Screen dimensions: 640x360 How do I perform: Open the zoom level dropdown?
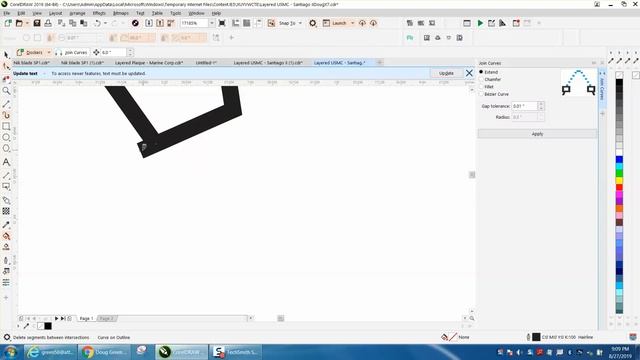click(x=211, y=23)
